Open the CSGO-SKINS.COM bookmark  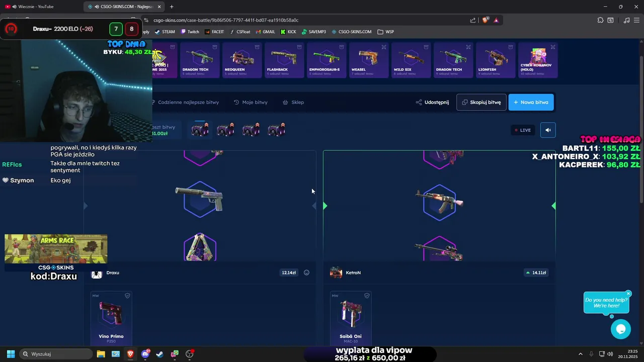[x=351, y=32]
